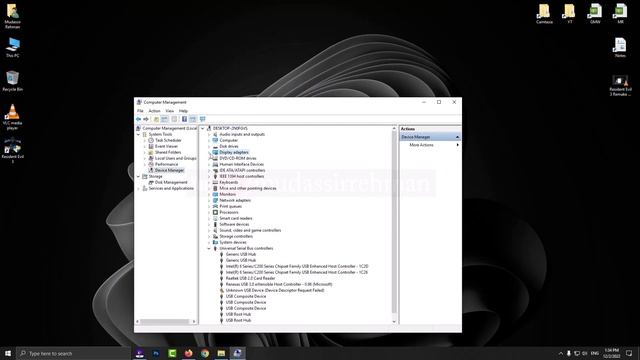Click the Network adapters icon

(215, 200)
